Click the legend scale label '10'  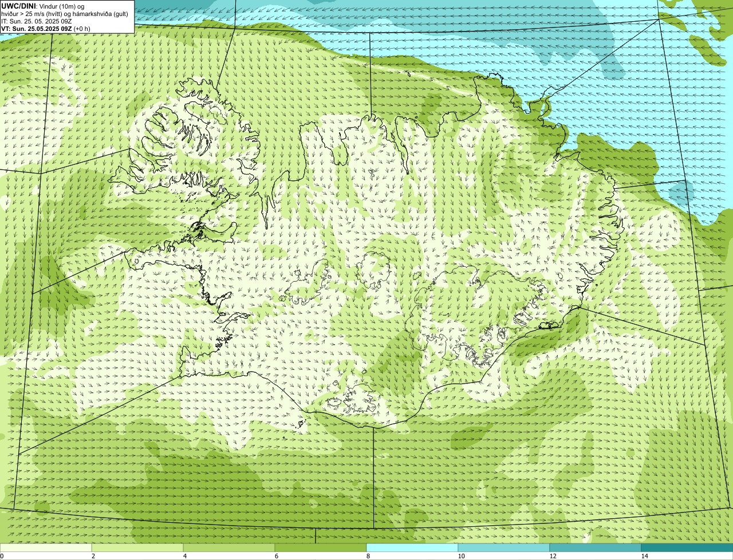point(461,556)
